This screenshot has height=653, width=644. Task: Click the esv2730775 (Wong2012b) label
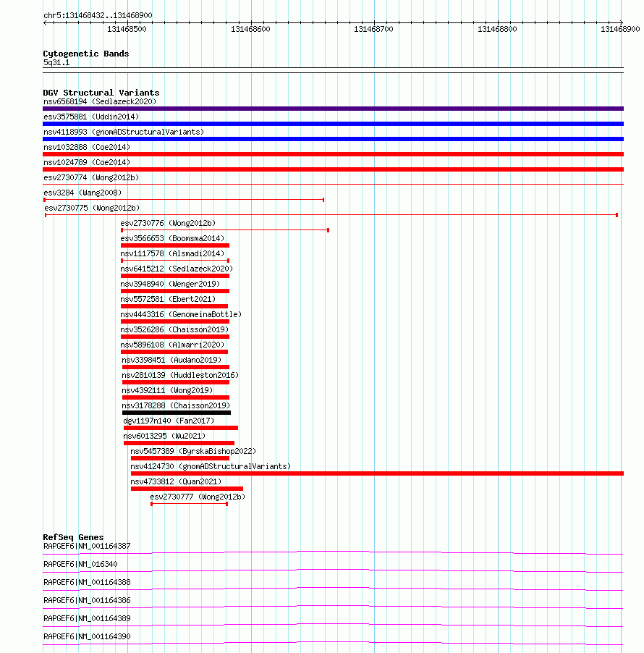click(x=92, y=208)
